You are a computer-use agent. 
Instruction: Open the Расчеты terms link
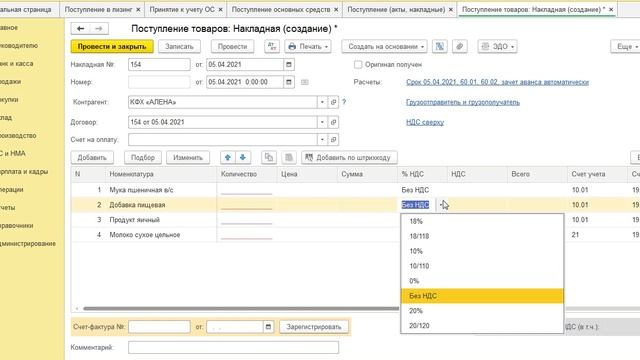[x=497, y=82]
